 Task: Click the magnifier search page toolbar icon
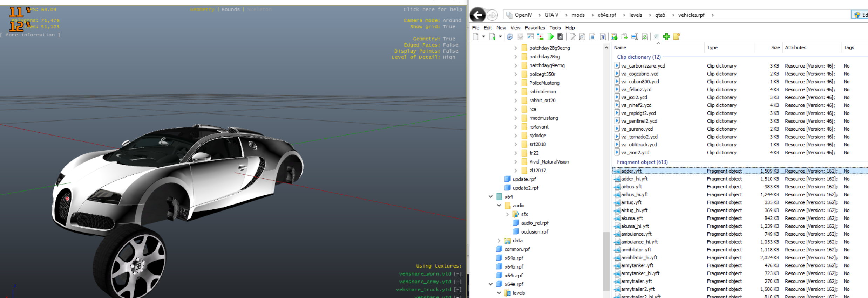pyautogui.click(x=582, y=37)
